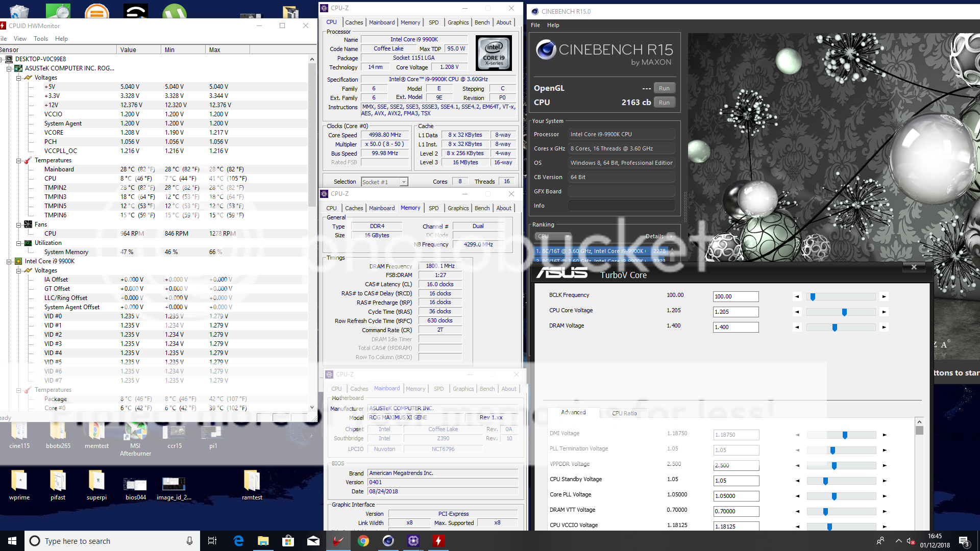The image size is (980, 551).
Task: Open the ramtest desktop folder
Action: [x=252, y=485]
